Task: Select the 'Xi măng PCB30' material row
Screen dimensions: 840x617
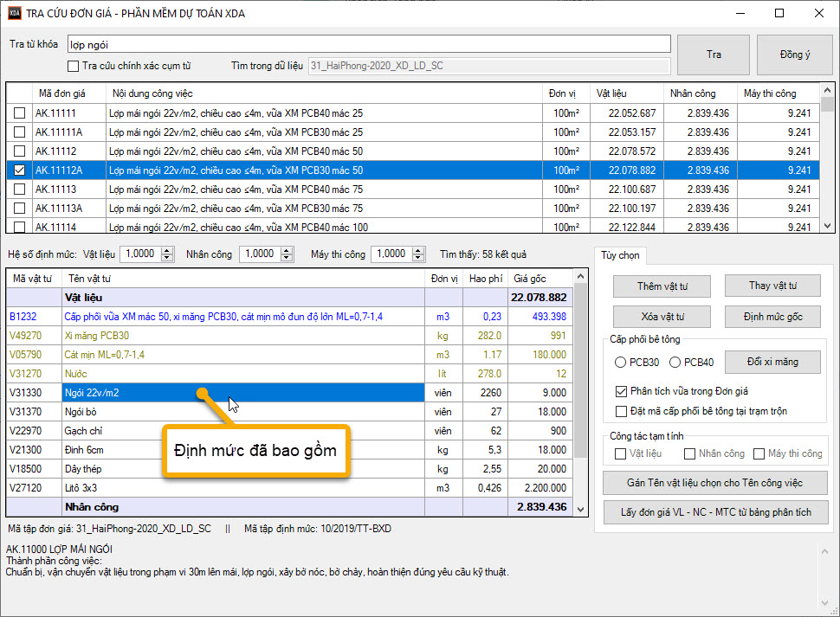Action: tap(289, 336)
